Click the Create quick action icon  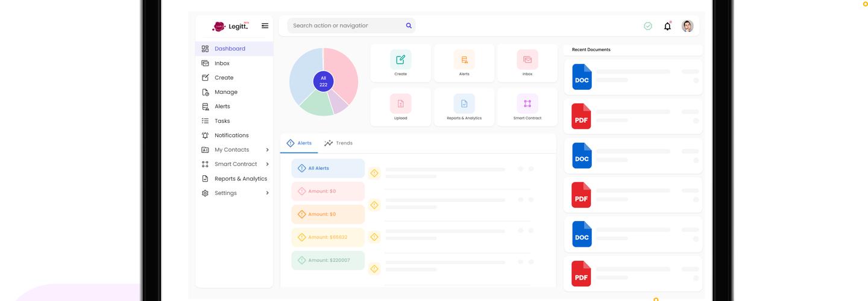point(401,60)
